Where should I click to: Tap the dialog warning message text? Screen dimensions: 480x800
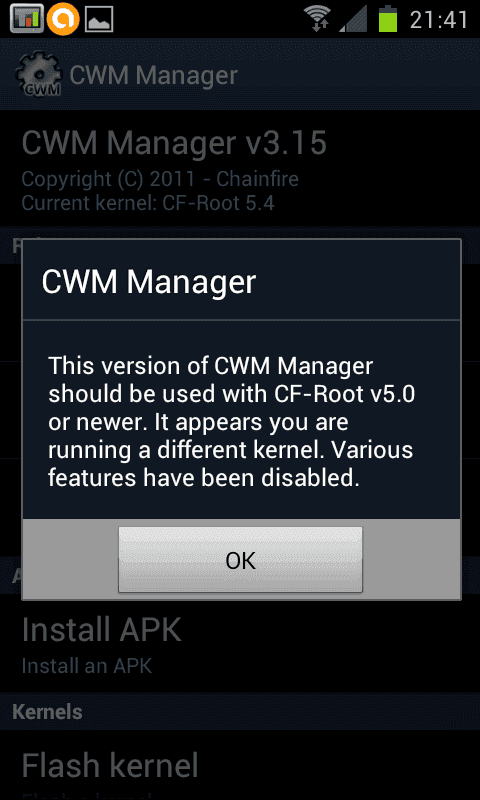(x=231, y=422)
